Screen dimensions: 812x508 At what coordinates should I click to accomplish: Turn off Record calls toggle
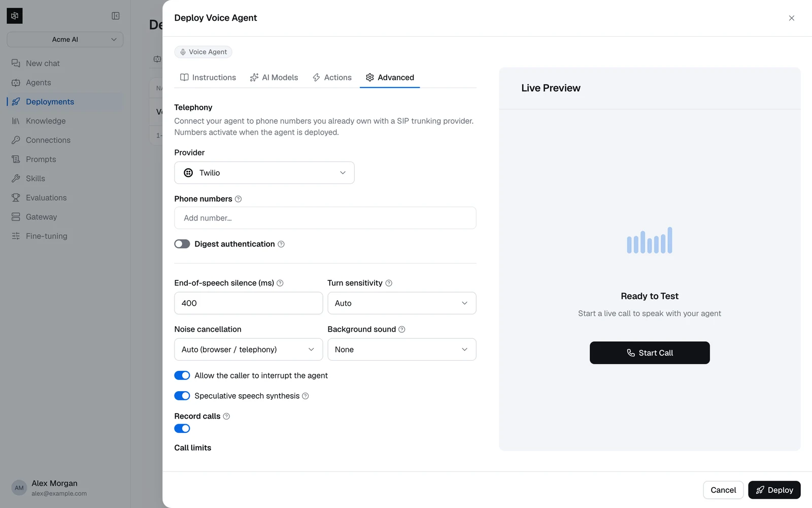coord(182,429)
